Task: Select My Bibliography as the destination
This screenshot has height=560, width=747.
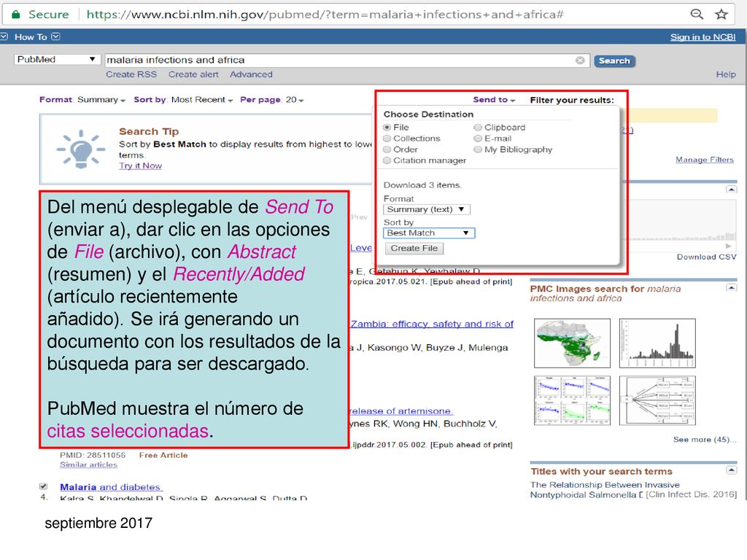Action: click(478, 149)
